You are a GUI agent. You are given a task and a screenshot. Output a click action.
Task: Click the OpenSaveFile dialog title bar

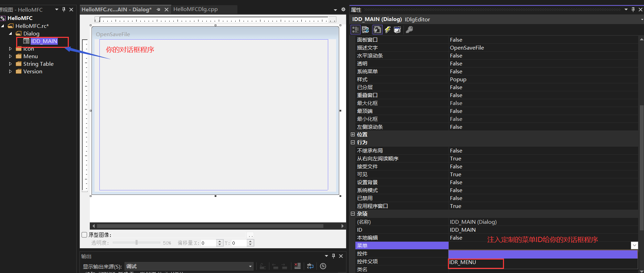(215, 34)
